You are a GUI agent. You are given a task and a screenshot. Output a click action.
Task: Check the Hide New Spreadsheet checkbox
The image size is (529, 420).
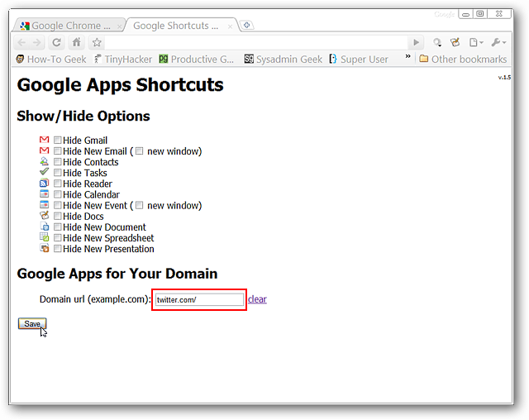coord(58,238)
